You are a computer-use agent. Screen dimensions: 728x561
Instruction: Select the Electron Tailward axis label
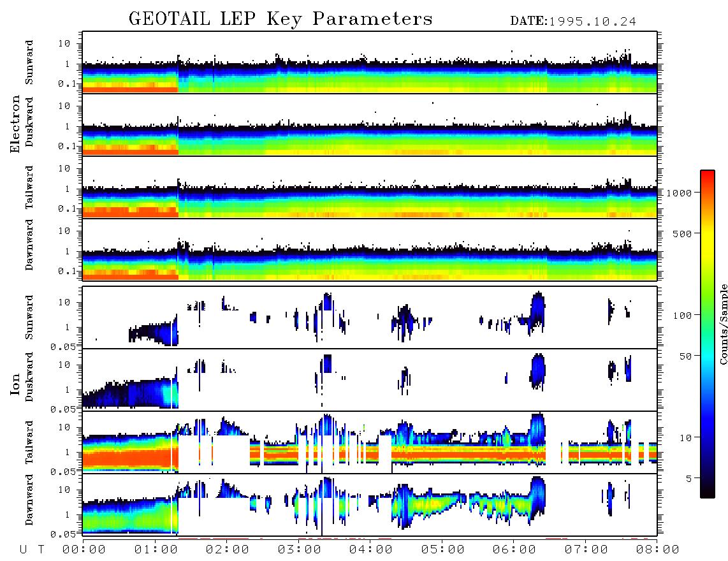coord(29,187)
